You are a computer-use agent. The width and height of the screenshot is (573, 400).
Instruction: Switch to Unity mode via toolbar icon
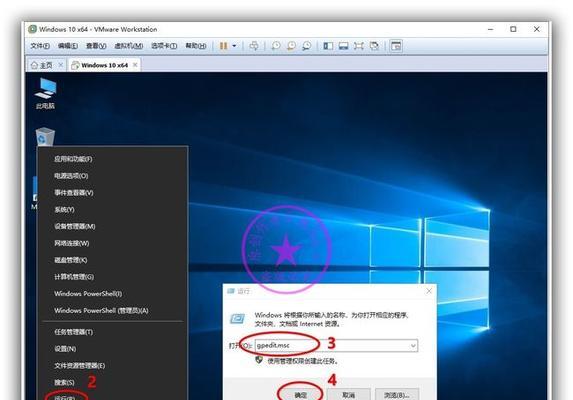(x=374, y=46)
